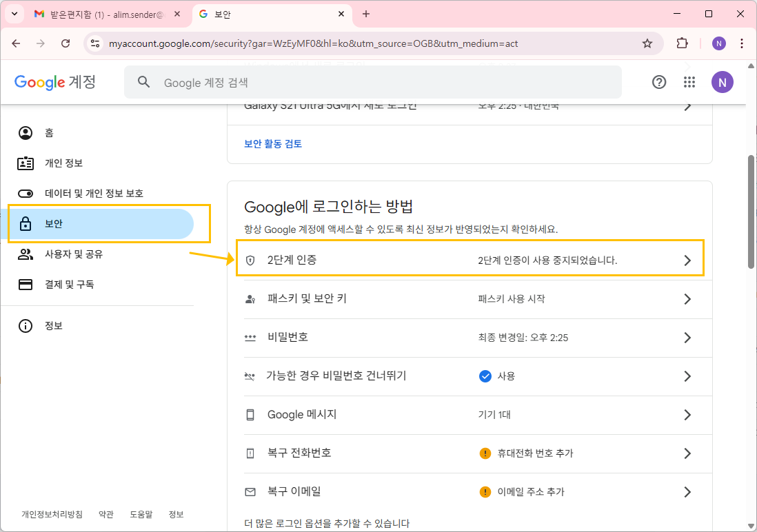Open Chrome profile avatar N in toolbar
757x532 pixels.
click(x=718, y=43)
